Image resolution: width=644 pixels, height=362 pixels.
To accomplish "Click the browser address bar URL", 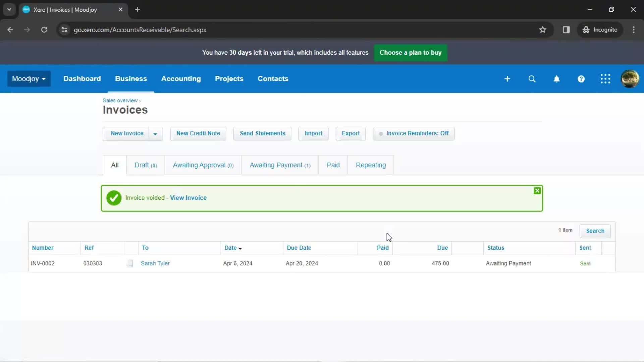I will tap(140, 30).
